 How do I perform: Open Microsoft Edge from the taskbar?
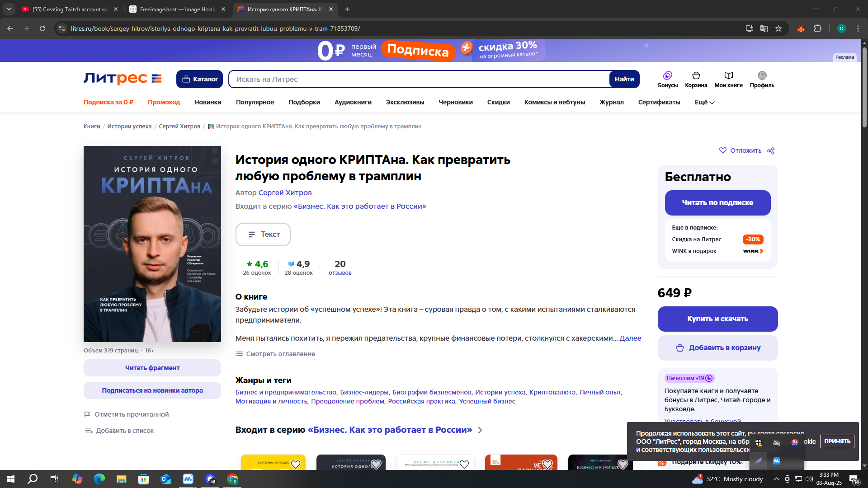[x=99, y=479]
